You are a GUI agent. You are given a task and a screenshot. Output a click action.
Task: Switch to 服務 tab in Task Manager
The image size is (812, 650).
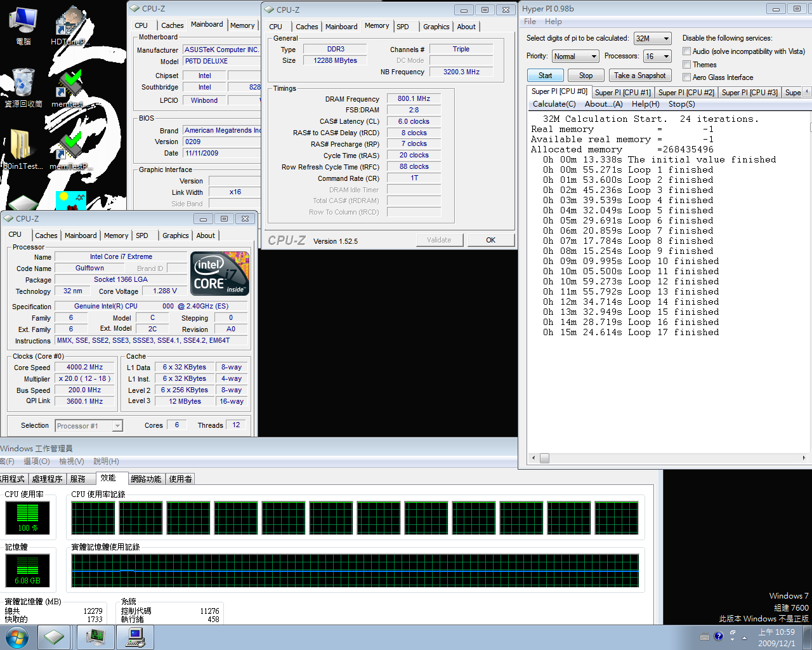[x=77, y=479]
